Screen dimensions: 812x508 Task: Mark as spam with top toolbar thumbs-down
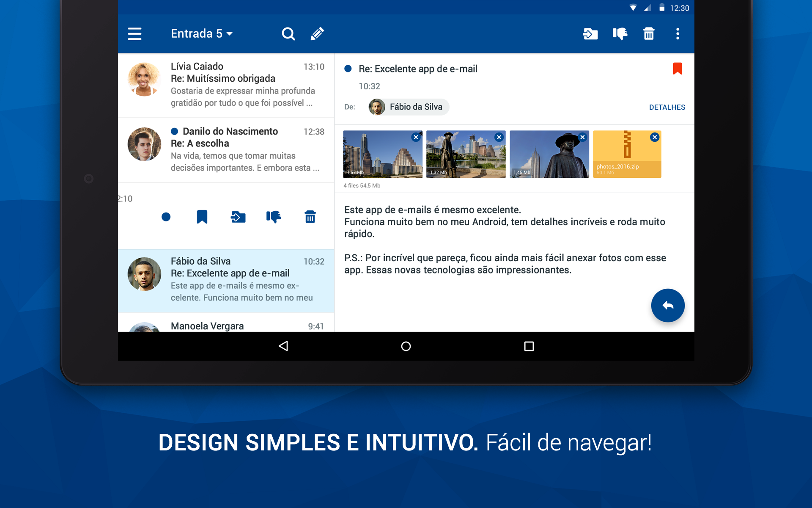click(x=620, y=33)
